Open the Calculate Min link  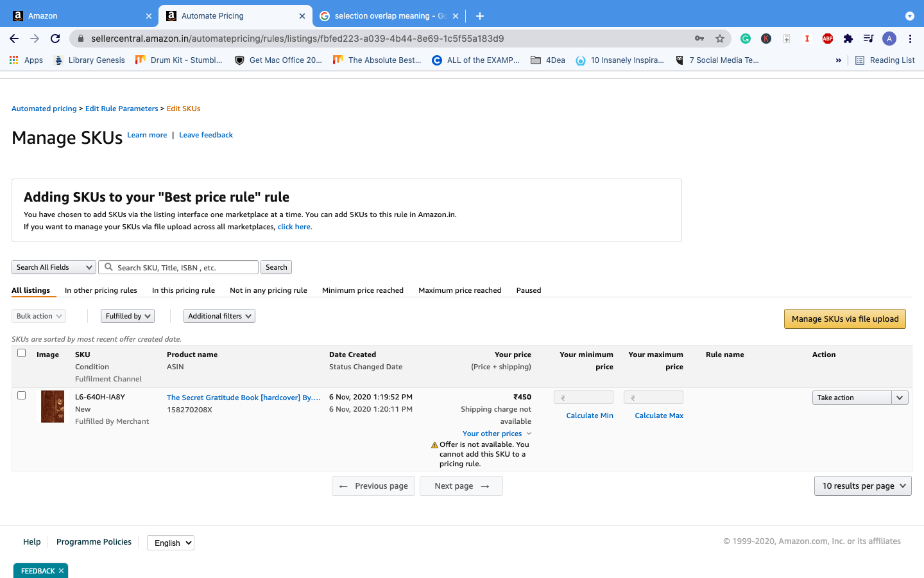point(589,416)
